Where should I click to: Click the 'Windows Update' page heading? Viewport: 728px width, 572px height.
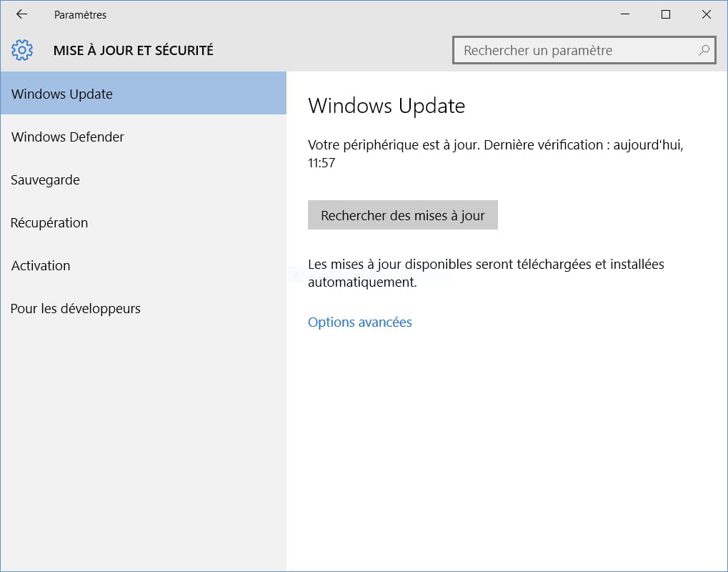coord(387,106)
